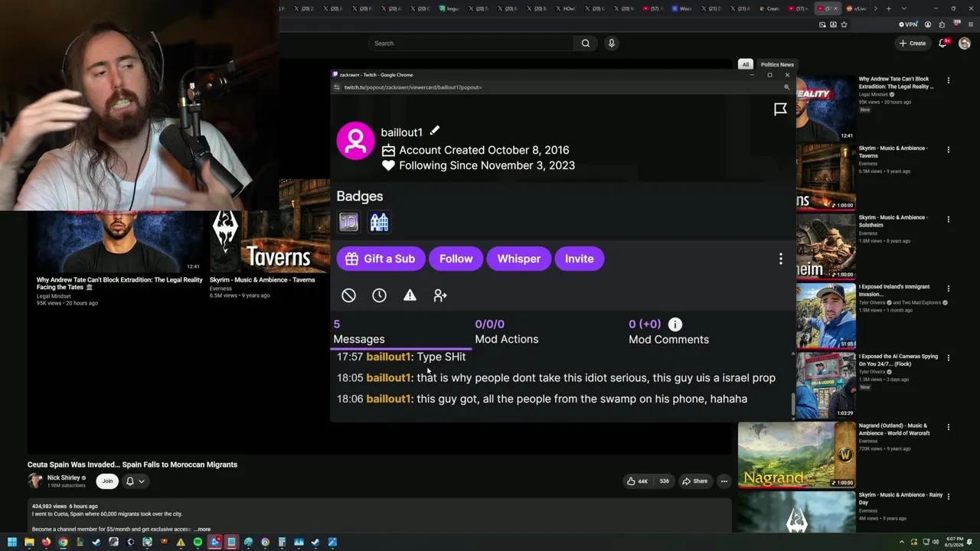Viewport: 980px width, 551px height.
Task: Open Spotify from the taskbar
Action: point(198,543)
